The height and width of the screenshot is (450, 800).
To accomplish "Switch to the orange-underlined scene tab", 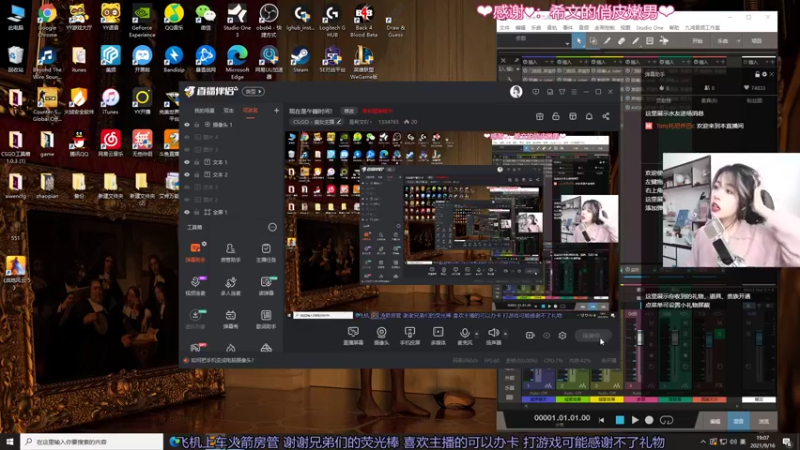I will [250, 111].
